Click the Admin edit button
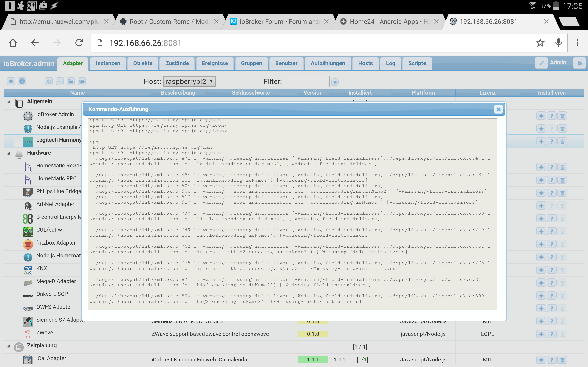The width and height of the screenshot is (588, 367). (x=541, y=63)
